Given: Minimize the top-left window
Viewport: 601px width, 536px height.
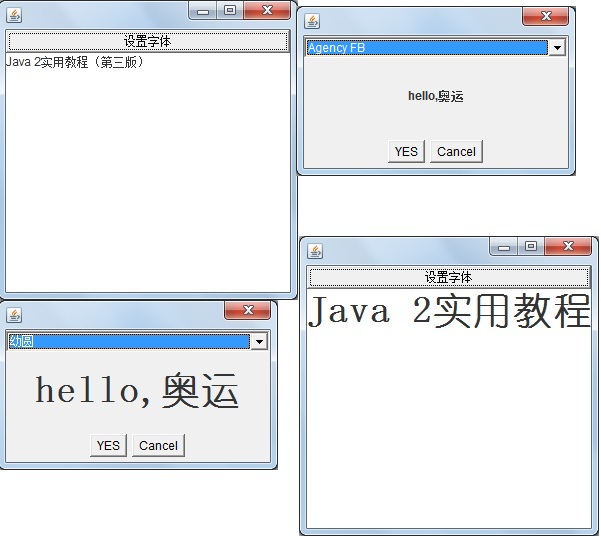Looking at the screenshot, I should pyautogui.click(x=203, y=11).
